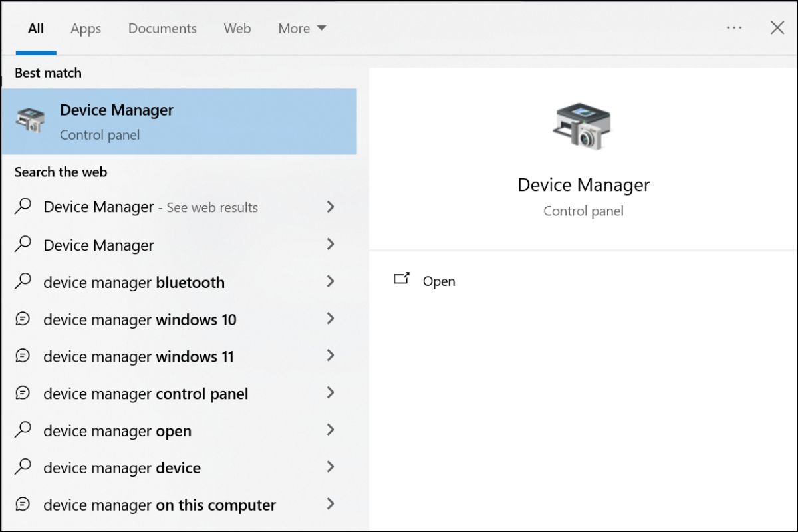Click search icon beside 'device manager device'
This screenshot has height=532, width=798.
(23, 467)
